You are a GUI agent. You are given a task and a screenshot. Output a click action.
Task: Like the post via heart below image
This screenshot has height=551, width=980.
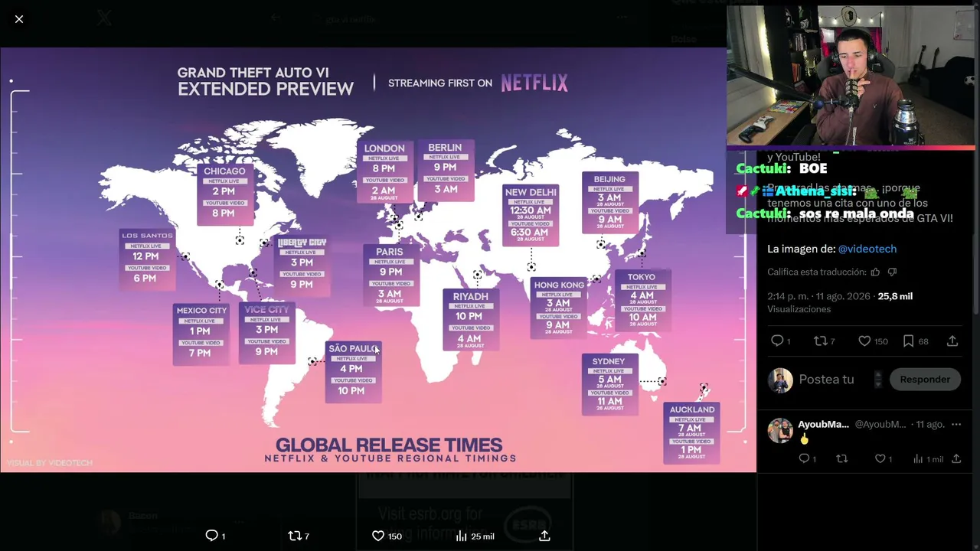point(378,536)
